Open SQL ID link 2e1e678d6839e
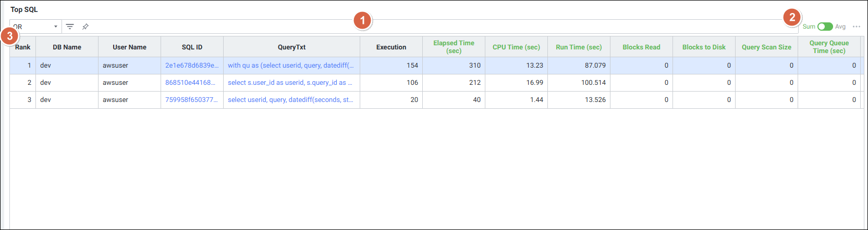The image size is (868, 230). 192,66
